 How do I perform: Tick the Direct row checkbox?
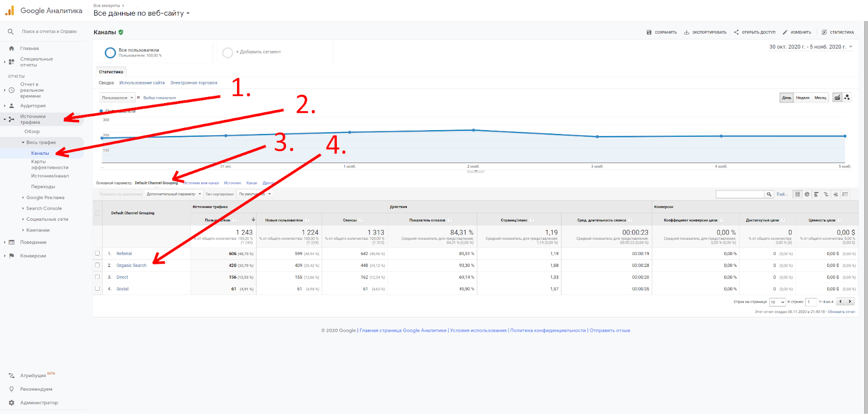point(98,277)
